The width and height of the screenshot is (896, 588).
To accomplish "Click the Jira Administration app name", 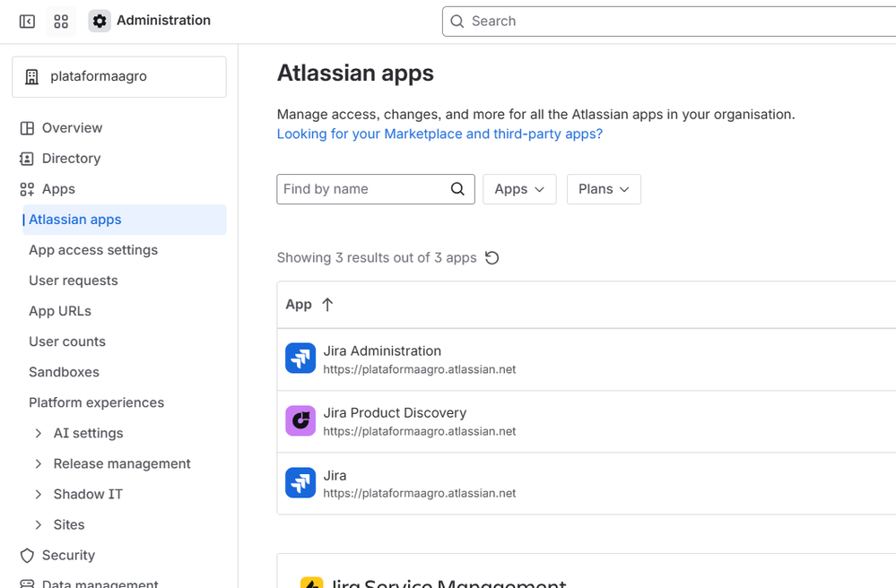I will [x=382, y=350].
